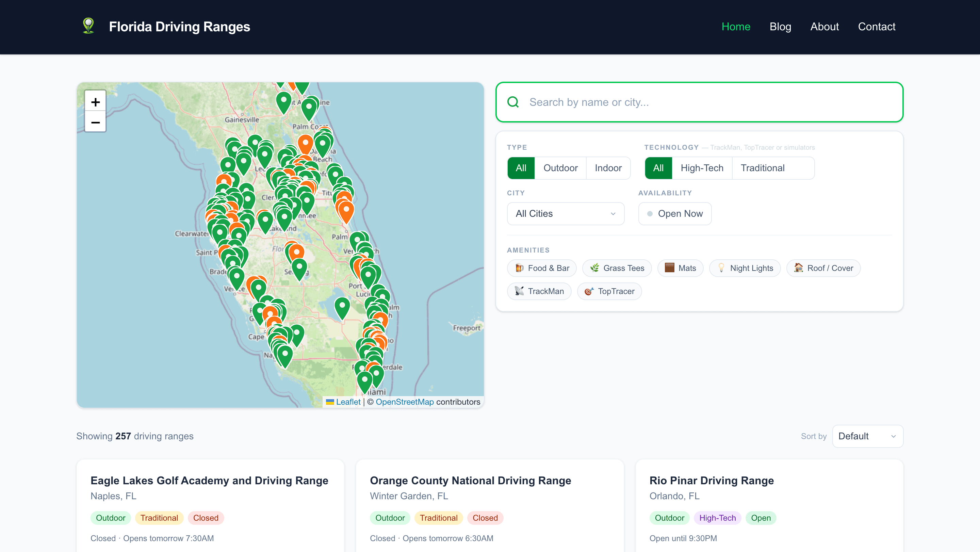The width and height of the screenshot is (980, 552).
Task: Click the TrackMan satellite icon
Action: [x=519, y=291]
